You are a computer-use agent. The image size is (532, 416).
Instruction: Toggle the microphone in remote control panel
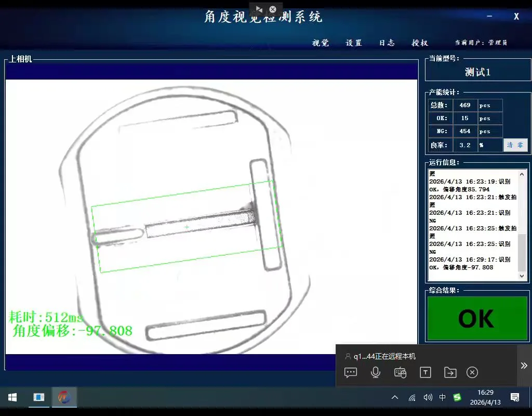point(375,372)
